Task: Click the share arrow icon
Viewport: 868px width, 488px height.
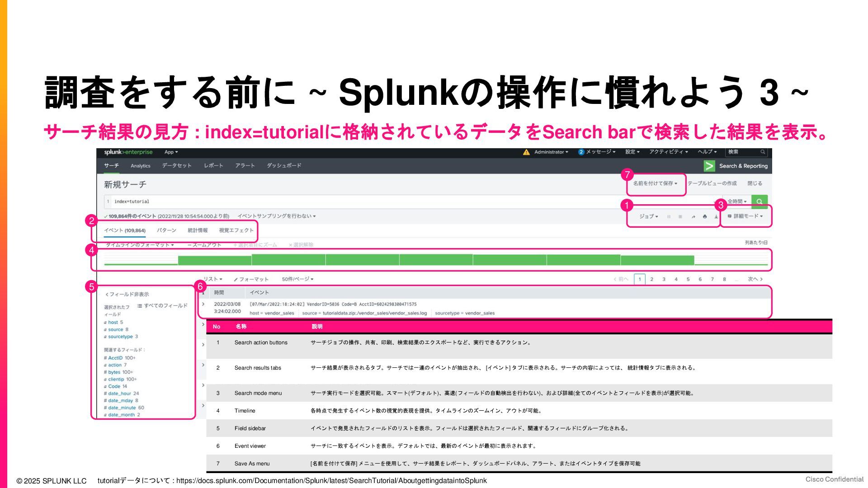Action: tap(693, 217)
